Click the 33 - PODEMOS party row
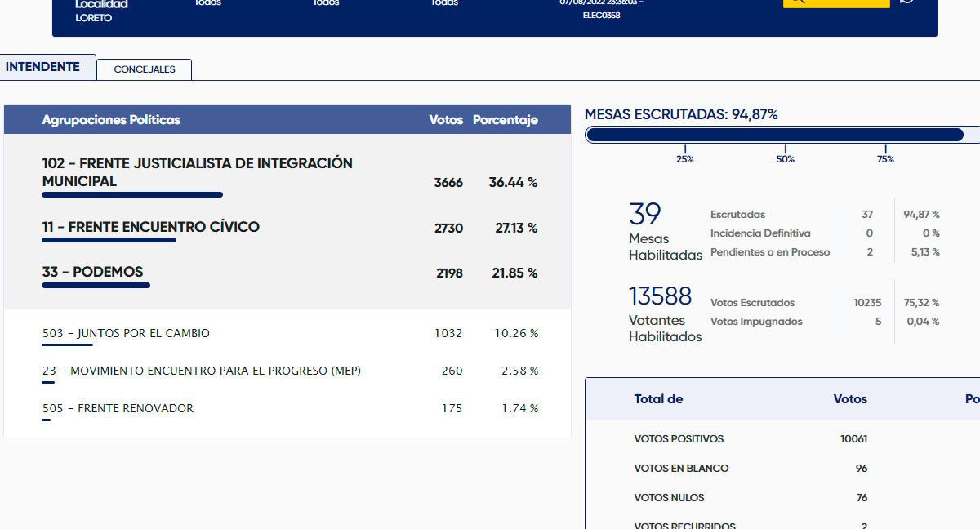This screenshot has height=529, width=980. tap(92, 272)
